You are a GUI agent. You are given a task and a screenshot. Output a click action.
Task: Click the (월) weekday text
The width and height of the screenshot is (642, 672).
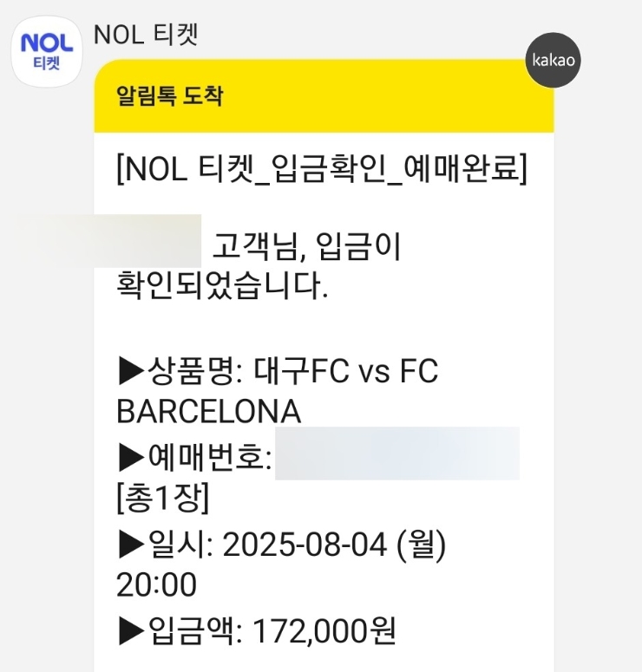(x=421, y=546)
